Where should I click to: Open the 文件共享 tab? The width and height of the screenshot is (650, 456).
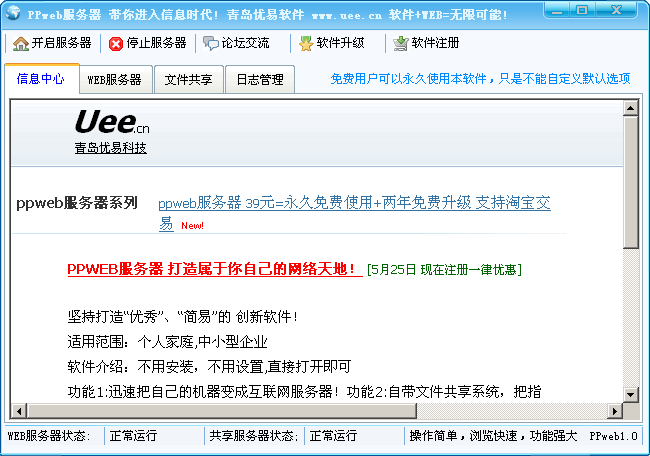click(189, 80)
